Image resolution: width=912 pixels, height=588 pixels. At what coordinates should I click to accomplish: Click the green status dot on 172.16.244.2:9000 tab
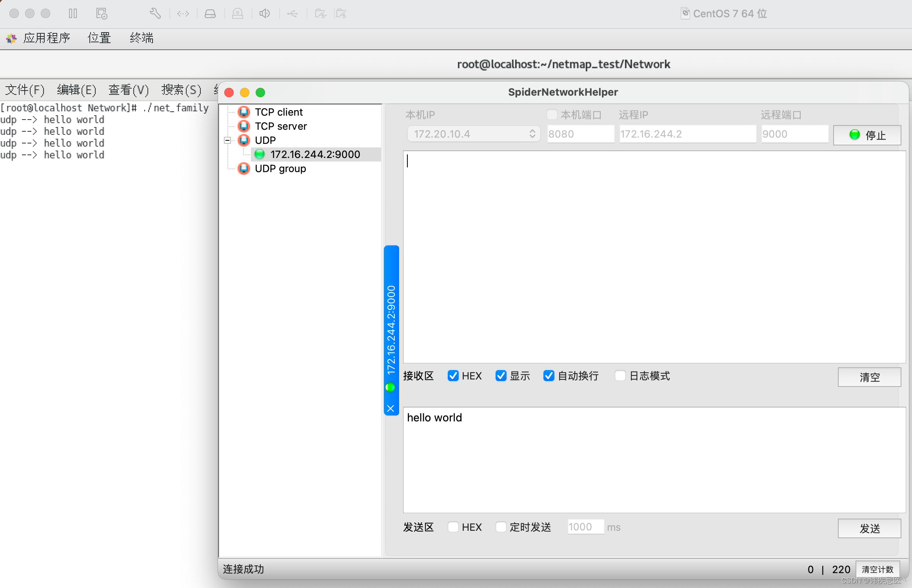click(x=391, y=387)
